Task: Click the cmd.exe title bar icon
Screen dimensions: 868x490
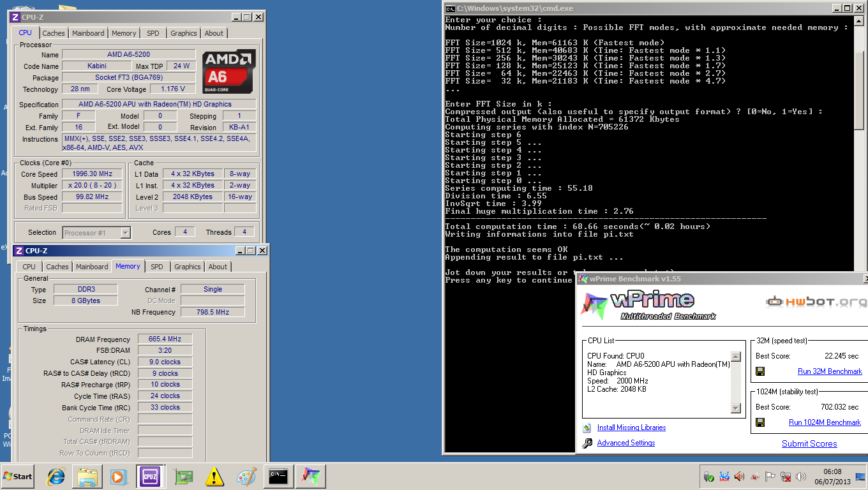Action: (x=450, y=8)
